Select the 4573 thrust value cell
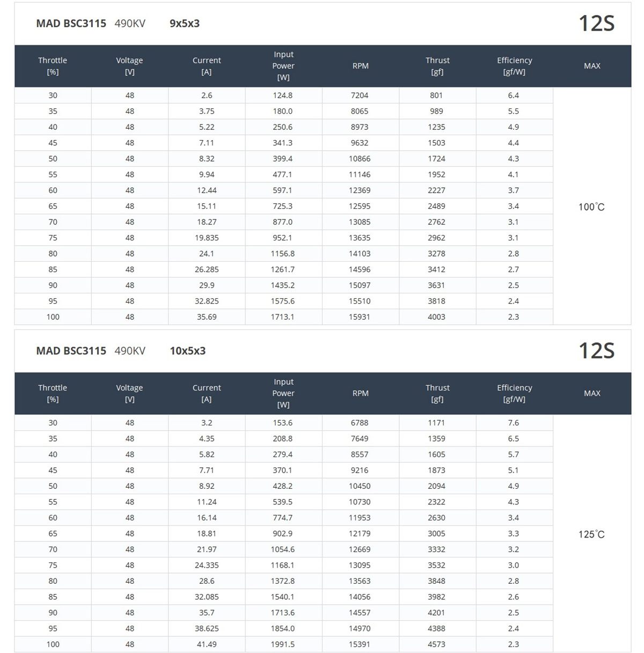Screen dimensions: 644x653 tap(436, 644)
